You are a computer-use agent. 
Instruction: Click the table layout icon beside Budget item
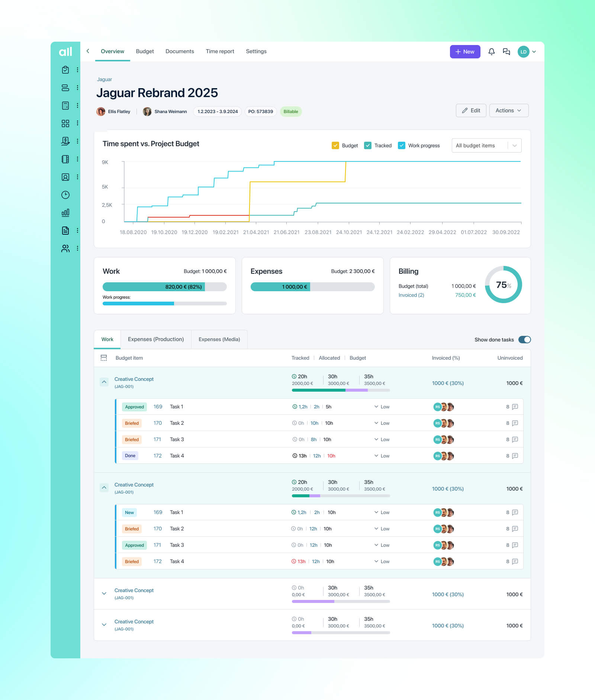click(104, 358)
